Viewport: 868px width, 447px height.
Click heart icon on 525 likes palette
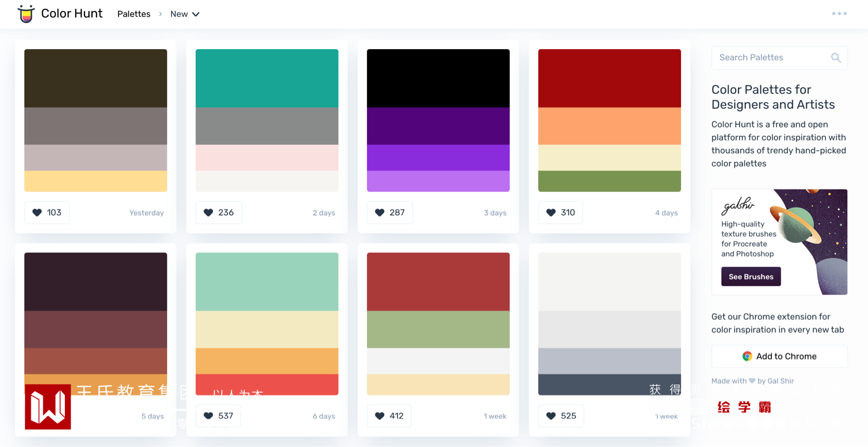click(x=551, y=416)
